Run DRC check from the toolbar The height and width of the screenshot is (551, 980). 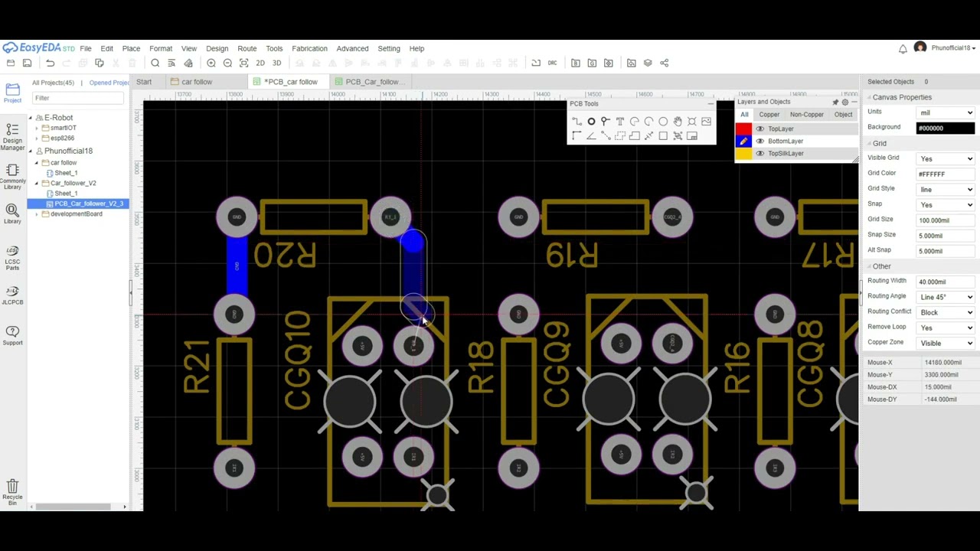(552, 63)
